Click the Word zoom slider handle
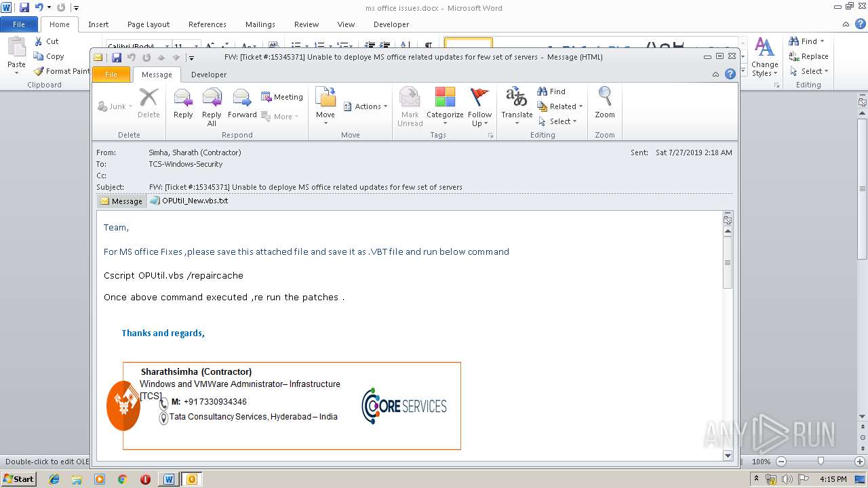The image size is (868, 488). [x=821, y=462]
